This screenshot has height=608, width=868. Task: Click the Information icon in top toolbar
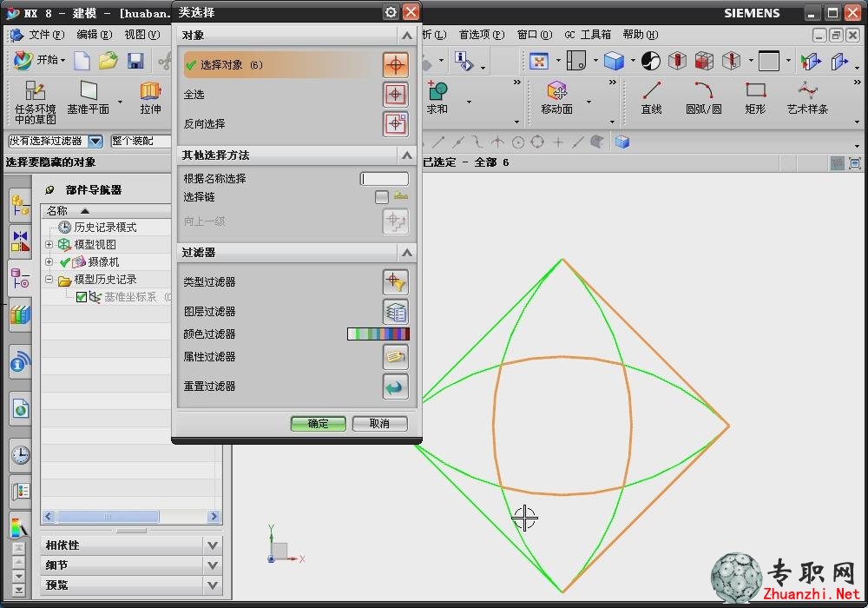coord(463,61)
